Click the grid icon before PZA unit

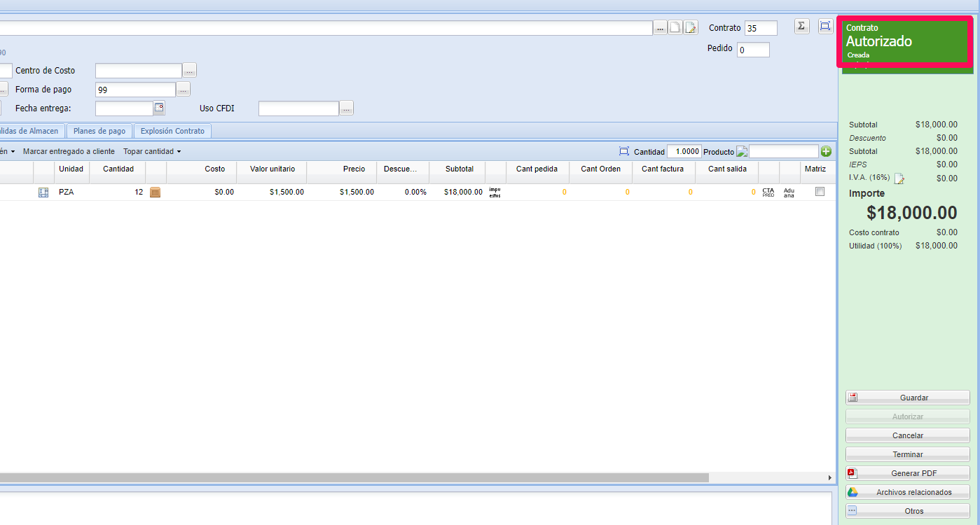click(43, 192)
